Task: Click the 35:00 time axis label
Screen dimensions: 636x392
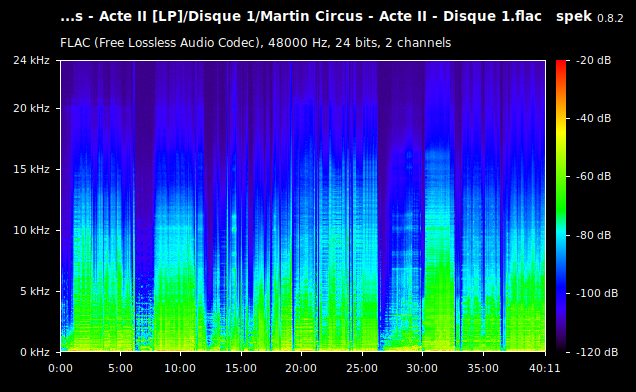Action: click(x=483, y=368)
